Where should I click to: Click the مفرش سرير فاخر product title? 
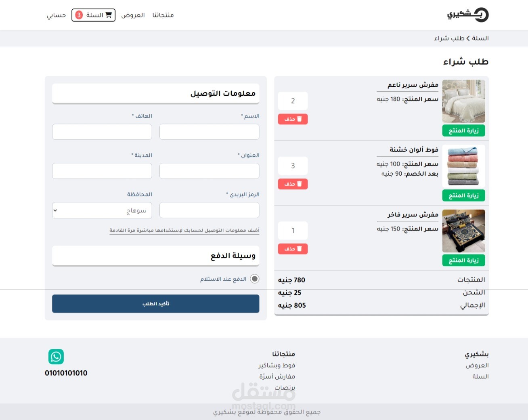pyautogui.click(x=413, y=214)
